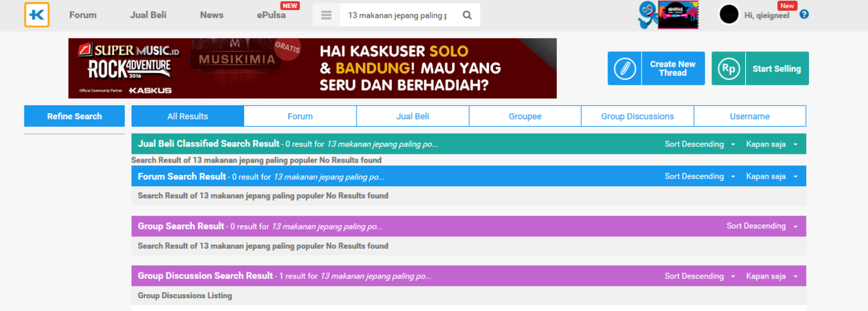Focus the search text field

point(398,15)
